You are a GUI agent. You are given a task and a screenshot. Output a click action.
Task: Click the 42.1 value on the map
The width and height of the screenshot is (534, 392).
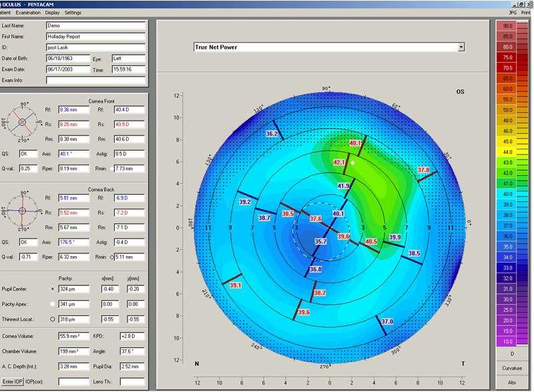coord(339,163)
